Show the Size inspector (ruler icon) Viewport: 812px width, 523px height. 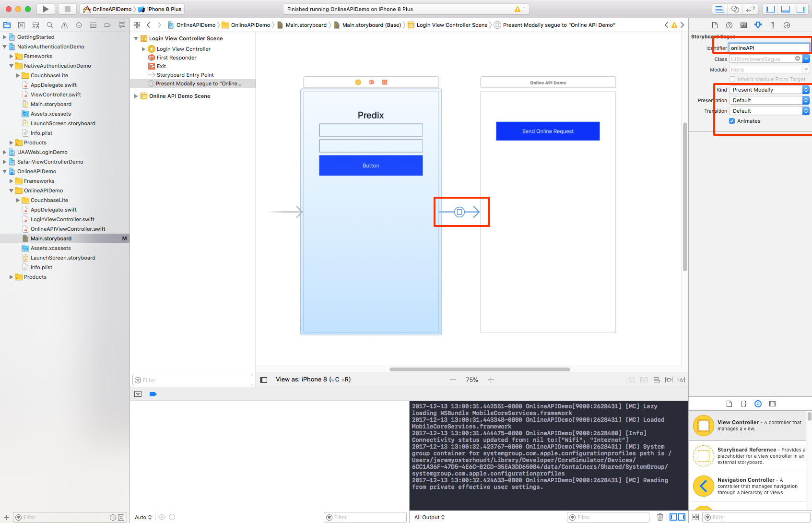[772, 25]
